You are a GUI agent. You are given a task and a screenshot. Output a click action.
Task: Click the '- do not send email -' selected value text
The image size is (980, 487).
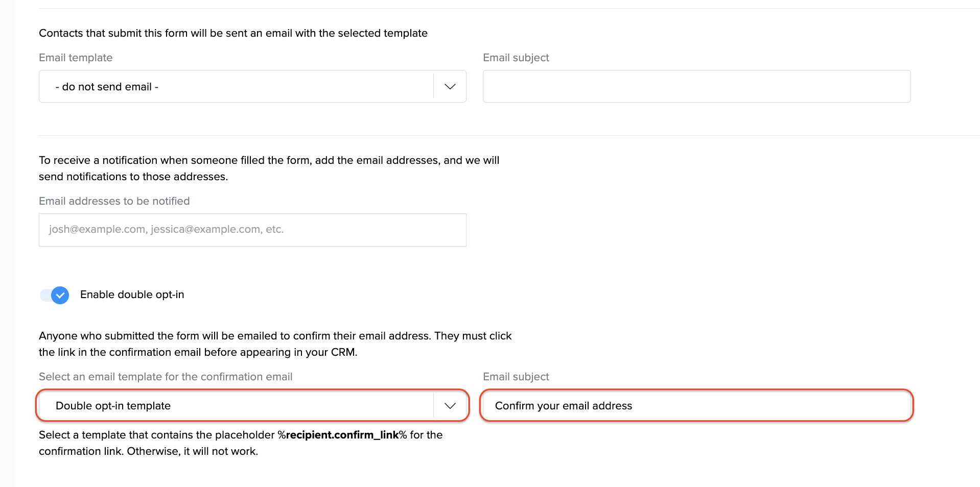pyautogui.click(x=107, y=87)
